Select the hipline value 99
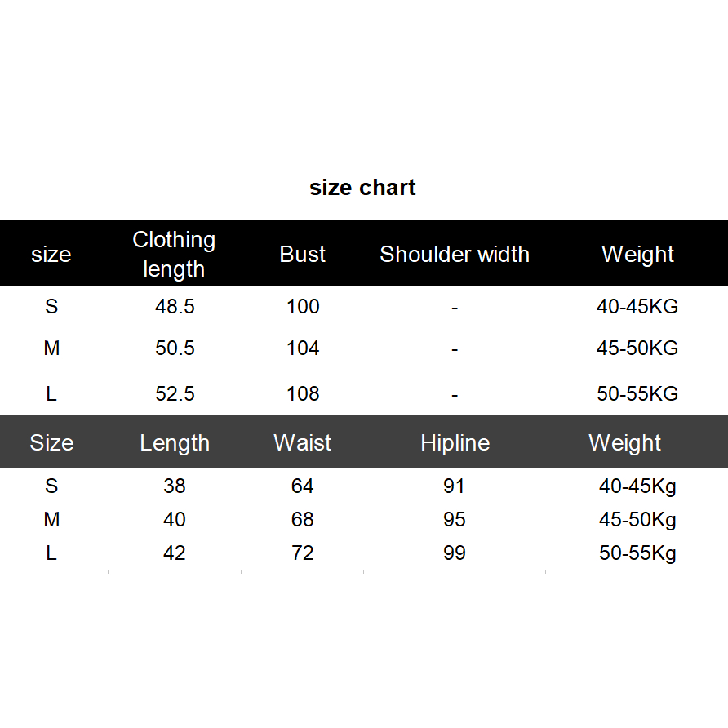Viewport: 728px width, 728px height. click(455, 553)
